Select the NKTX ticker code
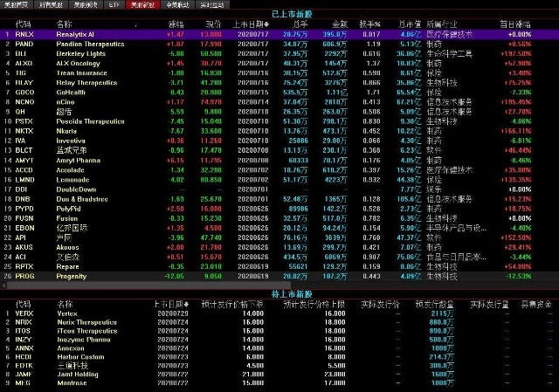Image resolution: width=559 pixels, height=392 pixels. click(24, 131)
